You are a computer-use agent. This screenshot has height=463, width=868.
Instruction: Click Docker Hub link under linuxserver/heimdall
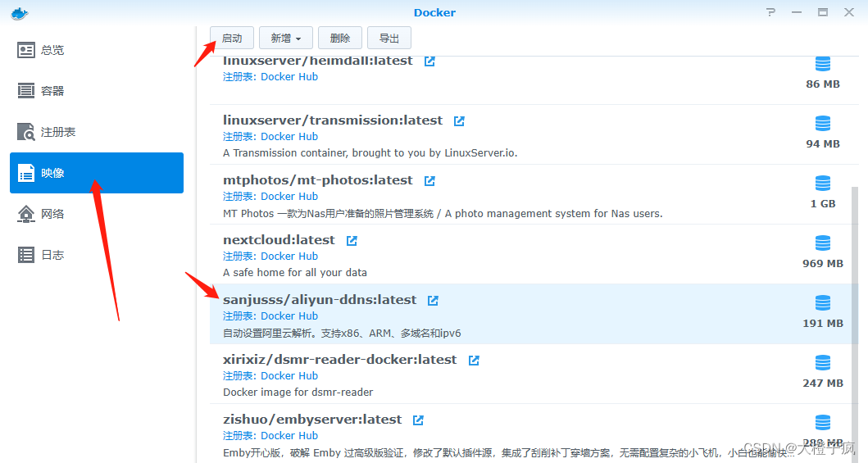pos(289,77)
